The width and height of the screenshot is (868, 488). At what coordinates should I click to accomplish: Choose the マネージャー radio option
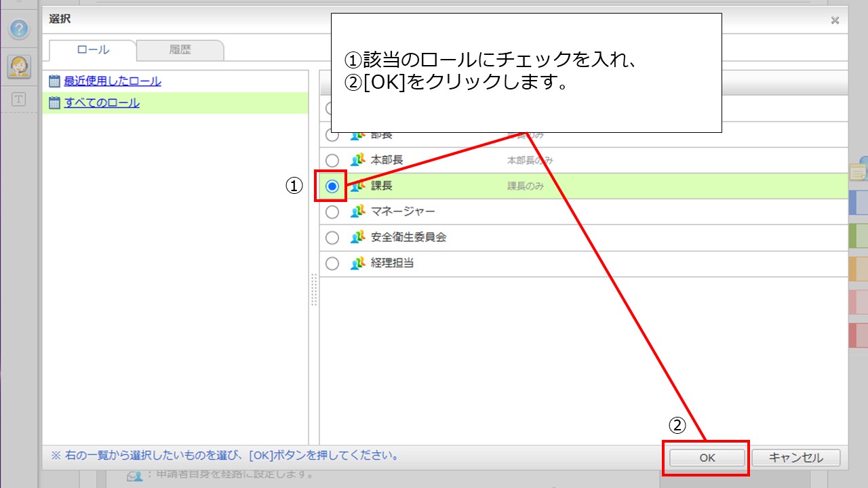[332, 212]
